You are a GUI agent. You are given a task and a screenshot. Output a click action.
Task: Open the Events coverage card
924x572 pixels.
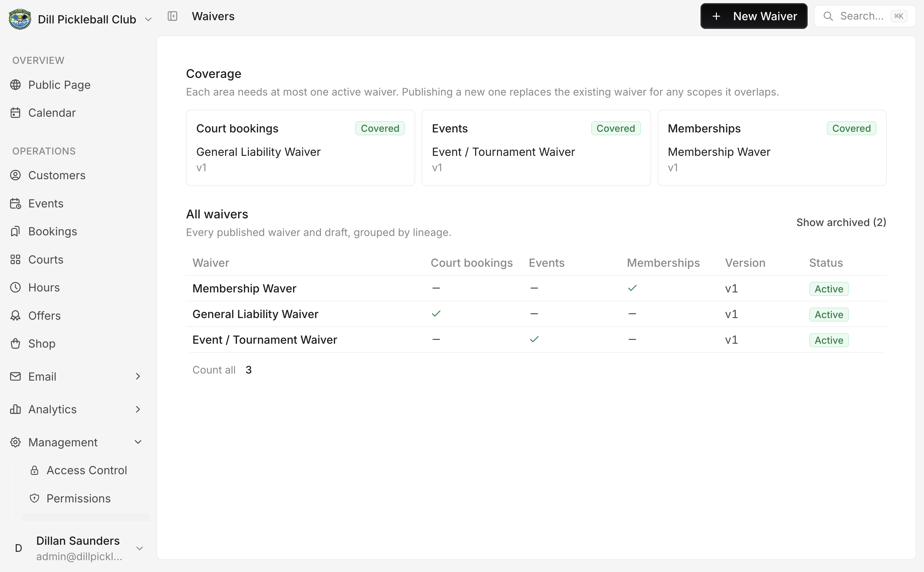coord(536,147)
